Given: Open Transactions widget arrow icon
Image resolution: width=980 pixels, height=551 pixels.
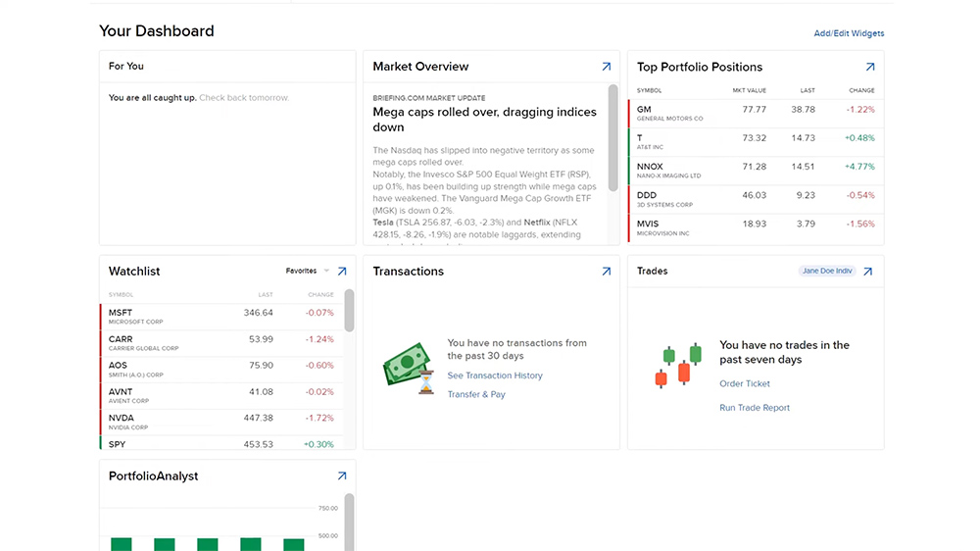Looking at the screenshot, I should click(606, 272).
